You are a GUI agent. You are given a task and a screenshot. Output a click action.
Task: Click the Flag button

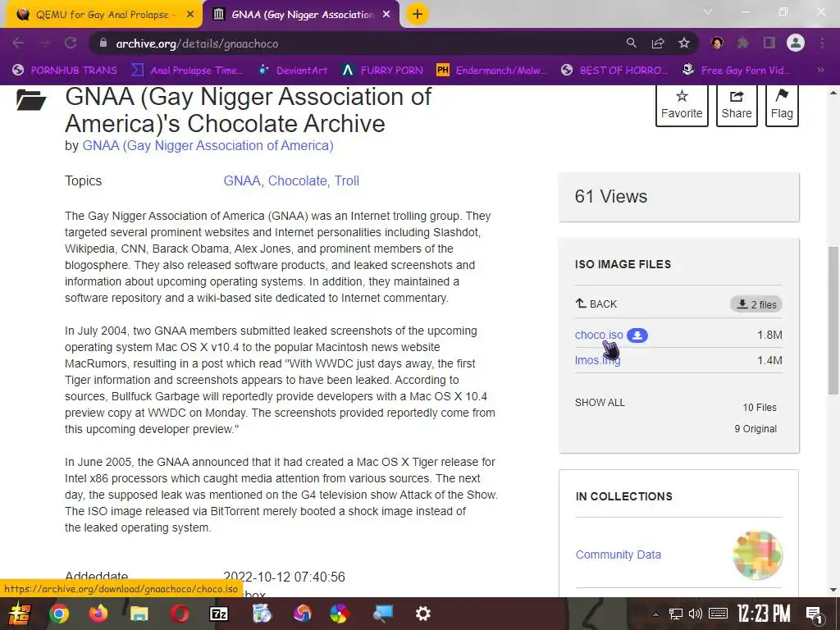point(782,105)
